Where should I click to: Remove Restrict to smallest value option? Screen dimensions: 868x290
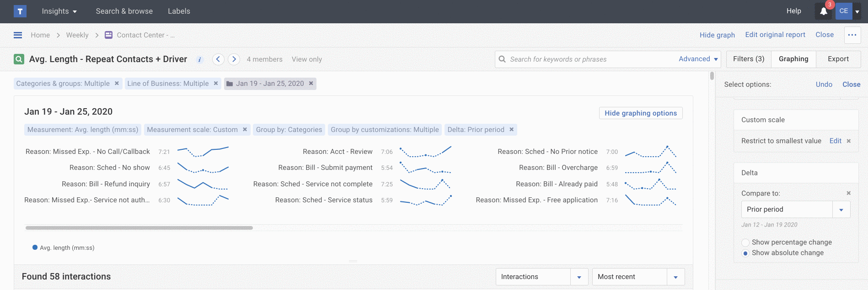(x=849, y=141)
